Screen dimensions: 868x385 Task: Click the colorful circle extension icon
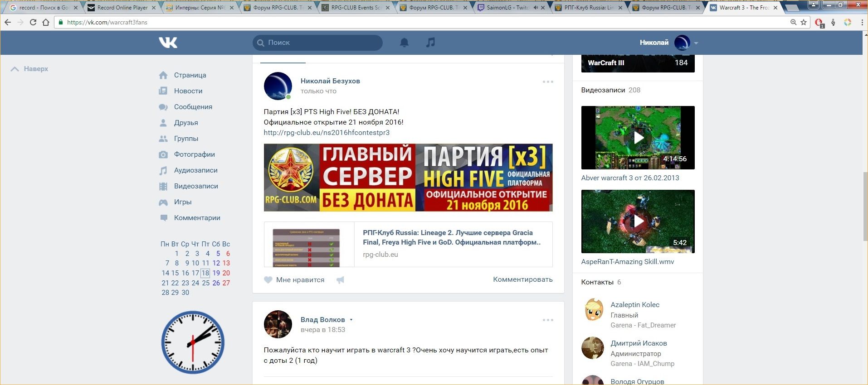(x=847, y=22)
